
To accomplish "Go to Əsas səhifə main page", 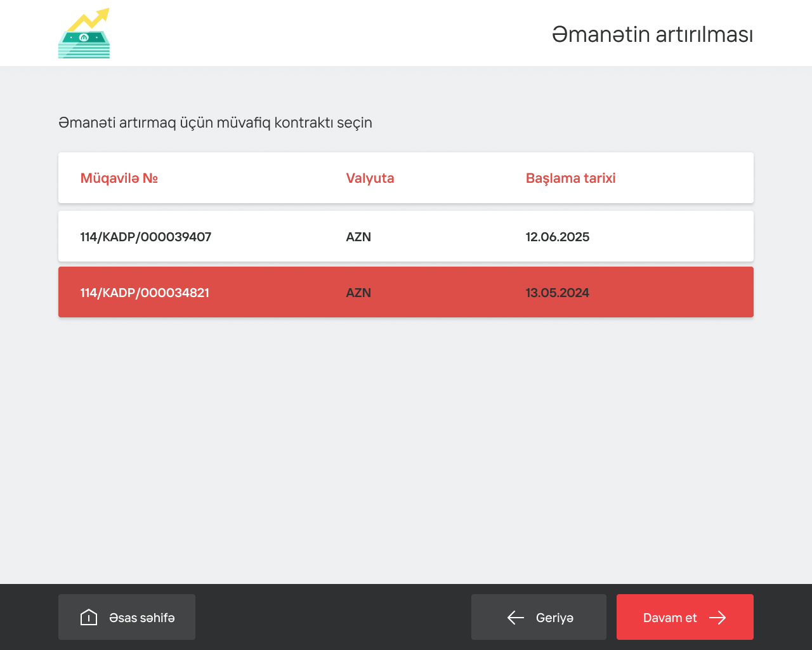I will (x=127, y=617).
